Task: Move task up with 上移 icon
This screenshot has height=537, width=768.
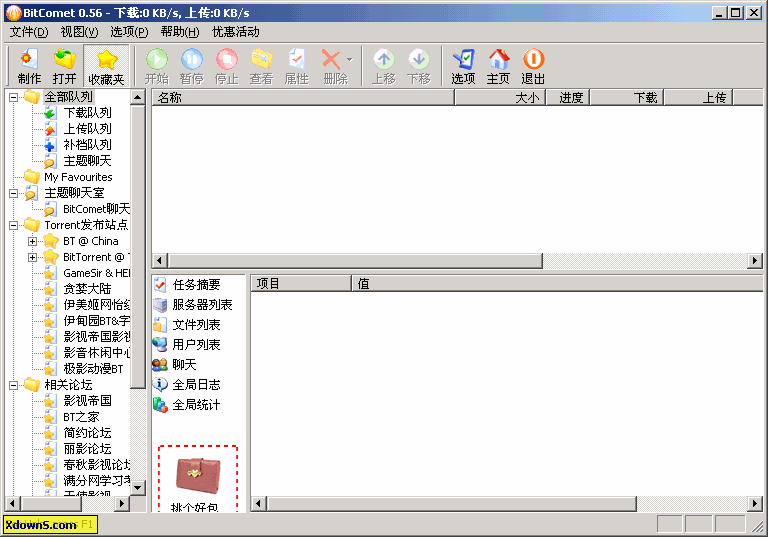Action: click(384, 66)
